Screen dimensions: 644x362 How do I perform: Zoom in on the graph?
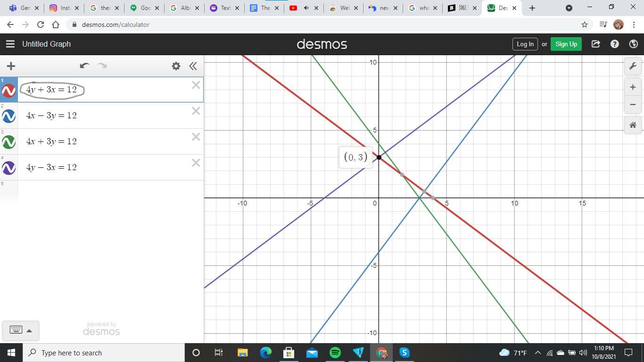pos(633,87)
